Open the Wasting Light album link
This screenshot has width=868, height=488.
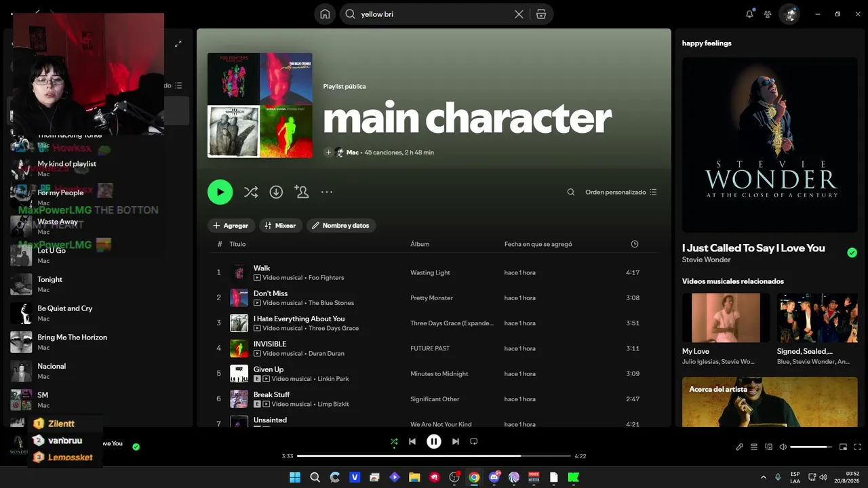(430, 272)
